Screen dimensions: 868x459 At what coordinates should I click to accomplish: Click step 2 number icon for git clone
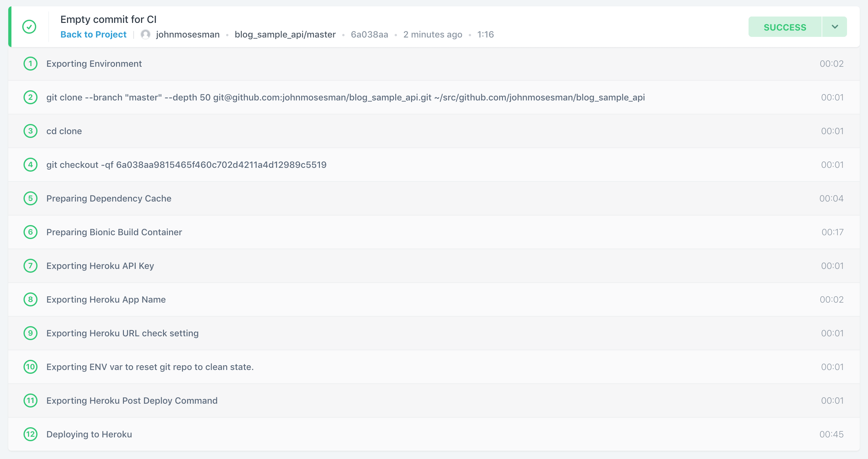click(30, 97)
